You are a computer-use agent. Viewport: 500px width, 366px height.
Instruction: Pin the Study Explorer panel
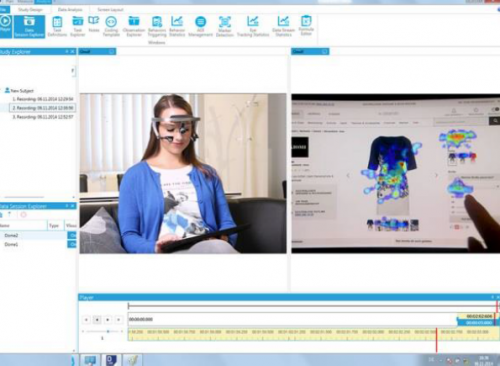coord(67,51)
